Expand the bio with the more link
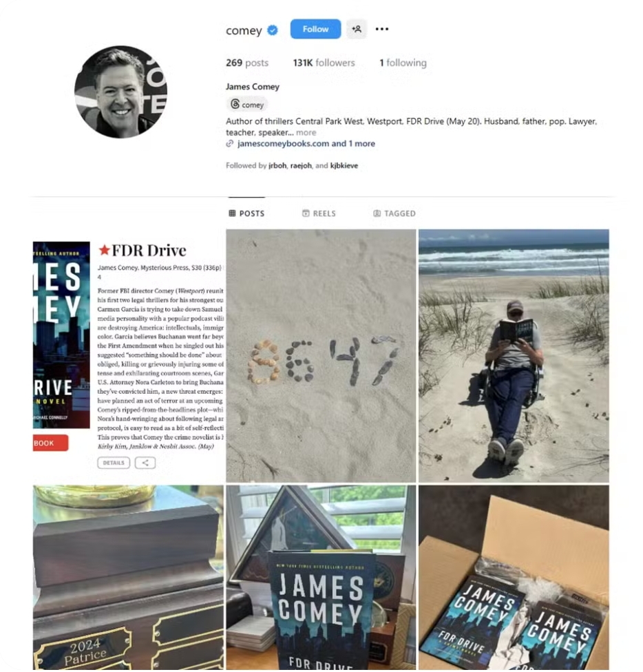This screenshot has height=672, width=643. [x=306, y=132]
